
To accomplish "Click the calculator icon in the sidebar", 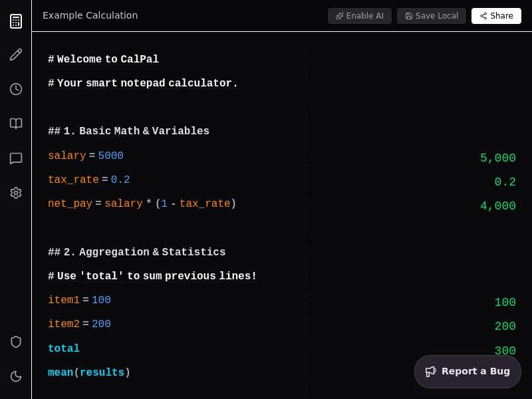I will 16,21.
